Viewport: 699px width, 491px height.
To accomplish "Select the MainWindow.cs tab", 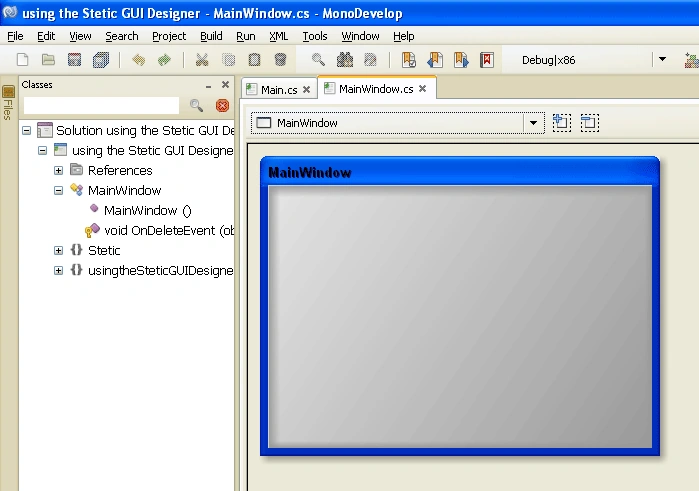I will pyautogui.click(x=376, y=89).
